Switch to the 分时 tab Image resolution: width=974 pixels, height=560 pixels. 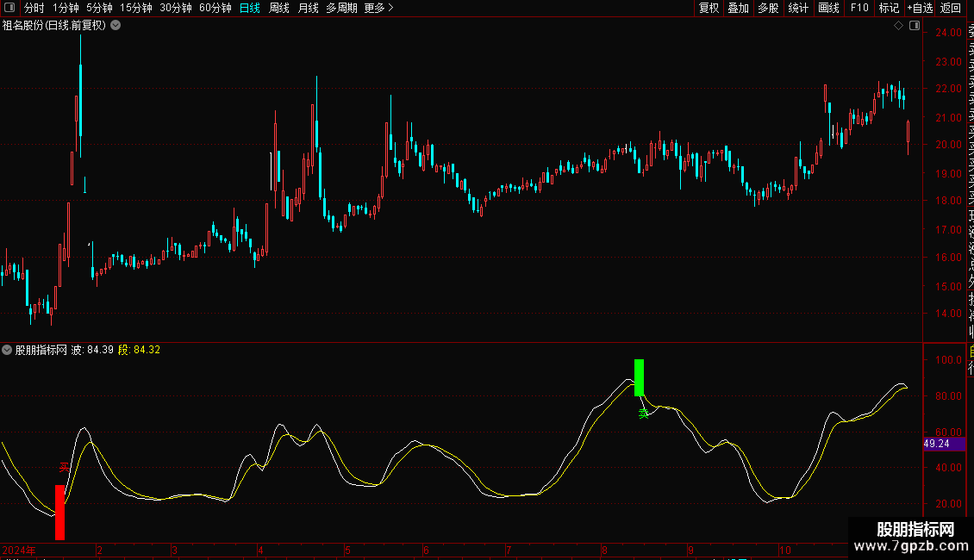[x=34, y=8]
